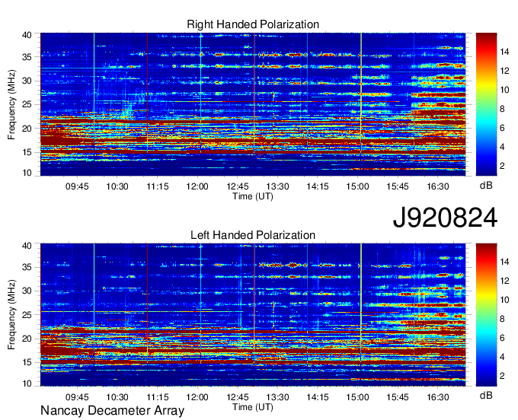
Task: Click 16:30 time tick on Right Handed plot
Action: coord(438,186)
